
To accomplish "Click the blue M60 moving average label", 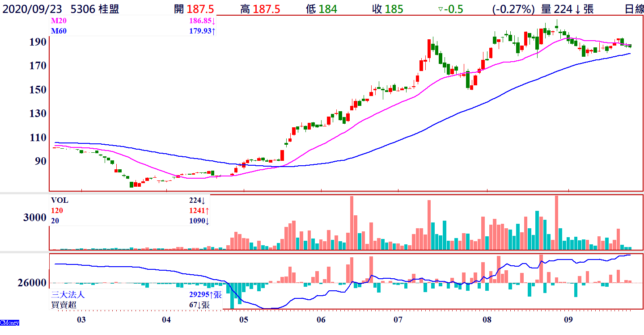I will pyautogui.click(x=58, y=31).
